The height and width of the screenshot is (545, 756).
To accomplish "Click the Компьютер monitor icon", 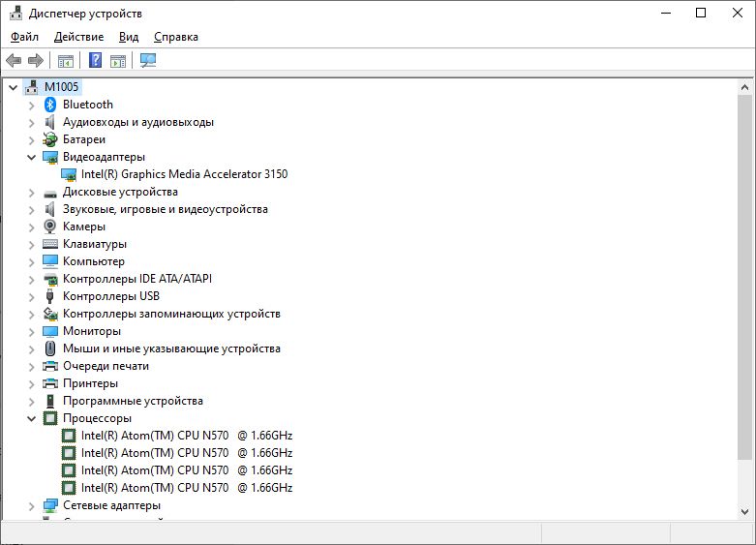I will coord(50,261).
